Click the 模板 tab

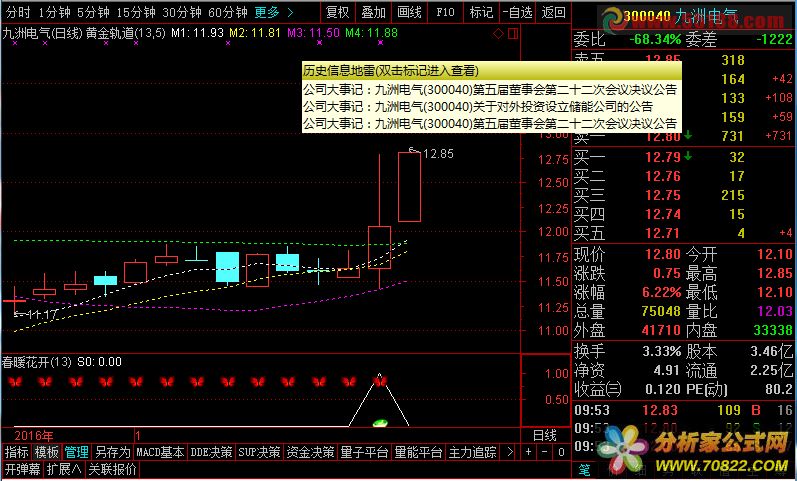point(47,452)
